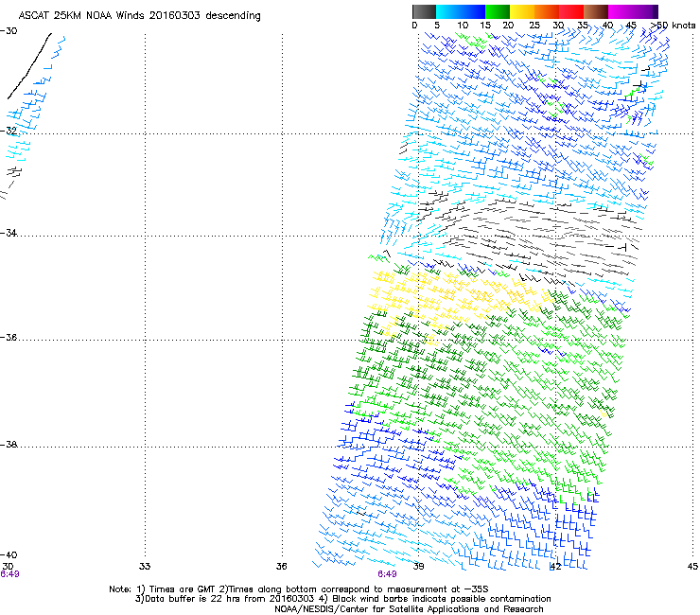
Task: Click the legend scale value '25'
Action: coord(534,26)
